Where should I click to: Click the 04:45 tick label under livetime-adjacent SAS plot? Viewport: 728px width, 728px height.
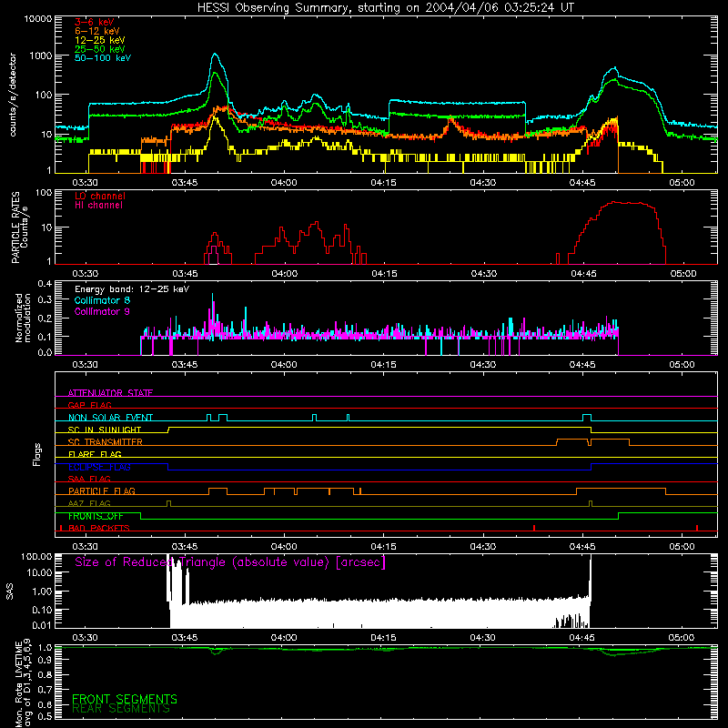point(581,638)
